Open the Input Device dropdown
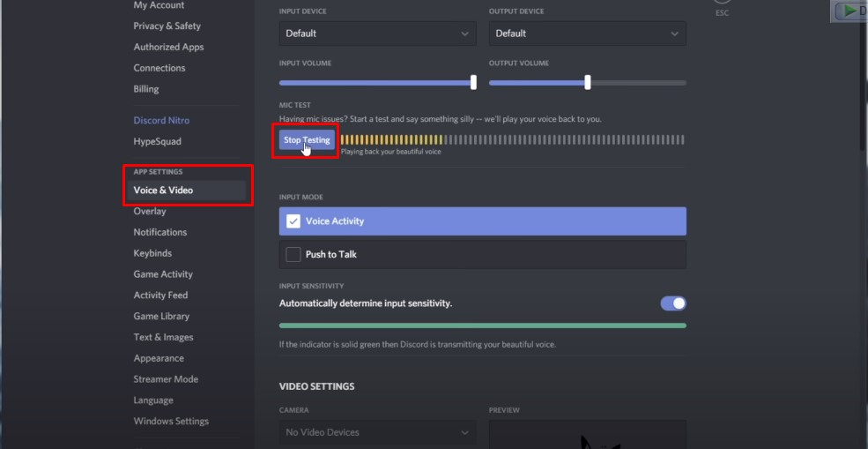Screen dimensions: 868x449 (377, 34)
